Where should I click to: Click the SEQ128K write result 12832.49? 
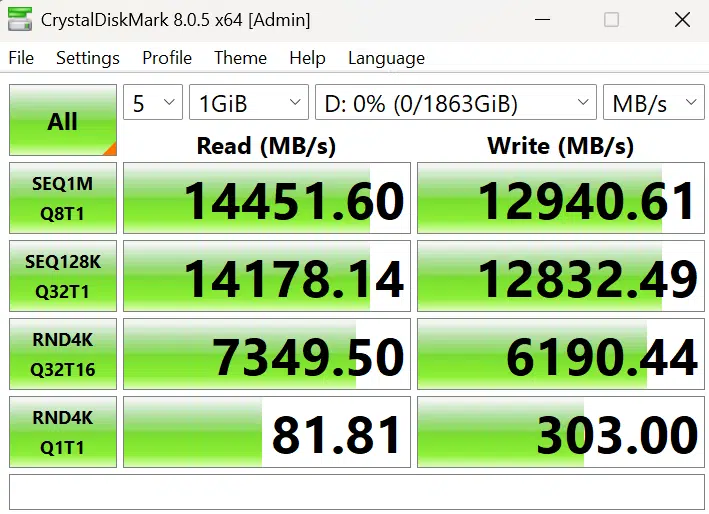561,276
